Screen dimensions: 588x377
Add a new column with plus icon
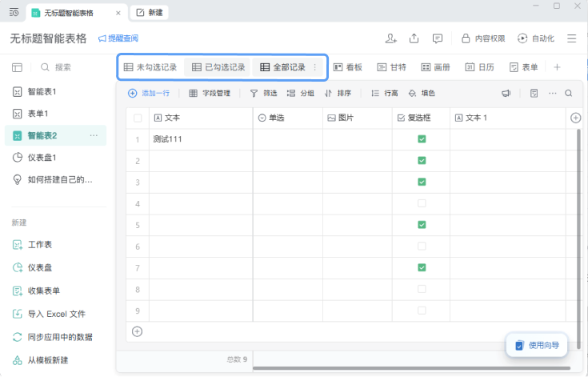576,118
